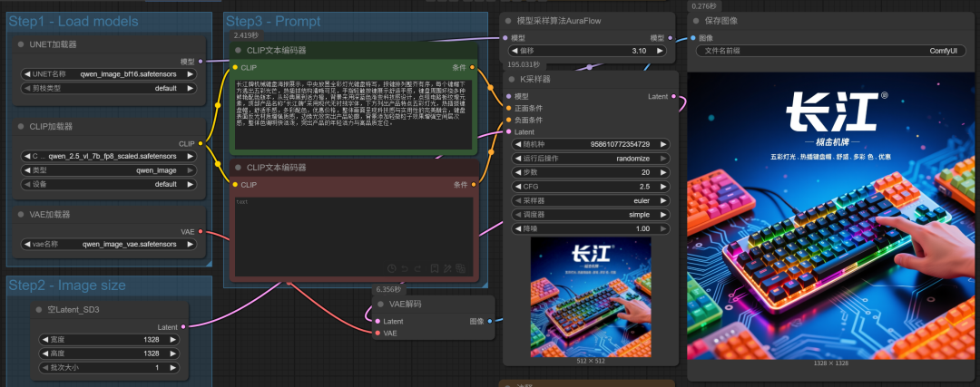980x387 pixels.
Task: Click the 图像 output port of VAE解码
Action: tap(489, 321)
